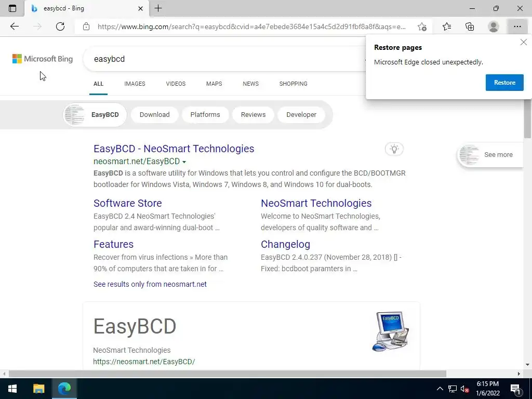Open Settings and more menu
Image resolution: width=532 pixels, height=399 pixels.
[517, 26]
